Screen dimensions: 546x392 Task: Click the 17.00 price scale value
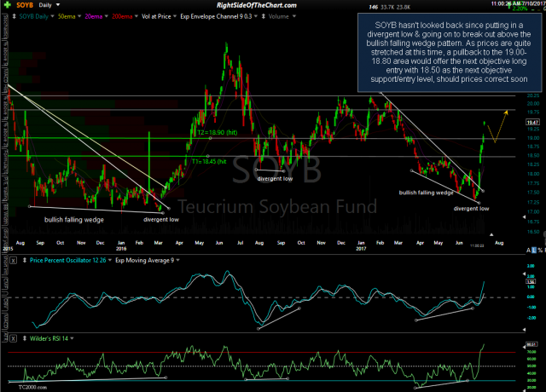point(533,211)
